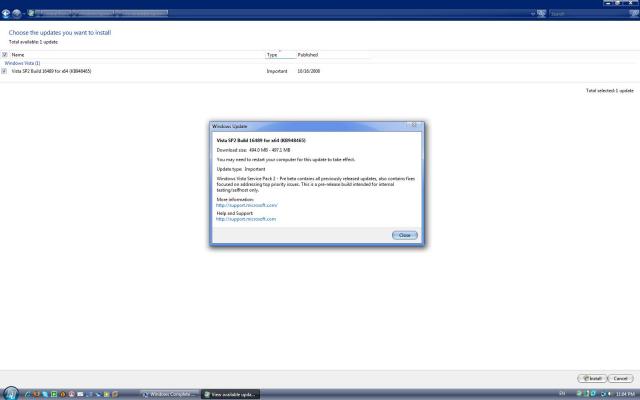Click the 11:04 PM taskbar clock

(x=625, y=394)
